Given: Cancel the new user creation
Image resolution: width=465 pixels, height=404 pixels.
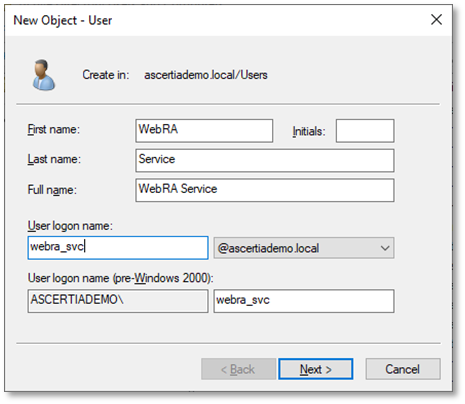Looking at the screenshot, I should [x=403, y=369].
